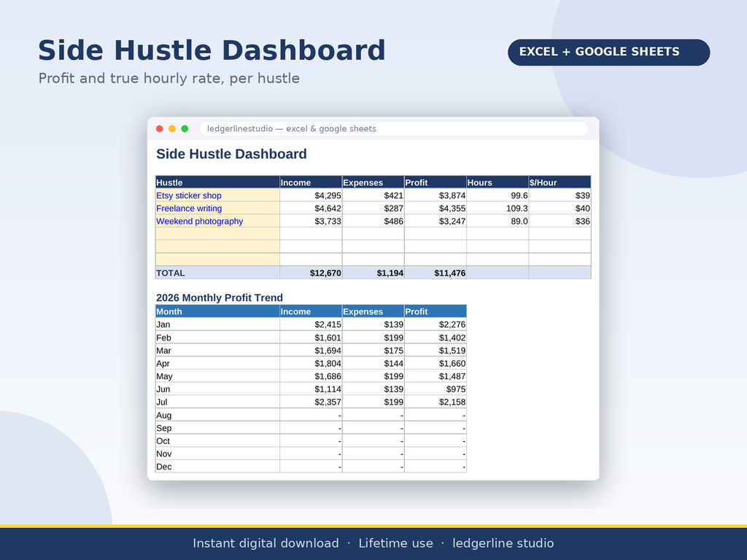Select the $2,276 January profit cell

pyautogui.click(x=436, y=324)
